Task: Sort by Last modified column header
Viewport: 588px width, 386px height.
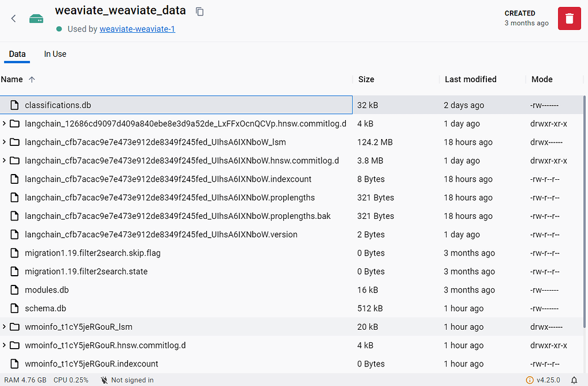Action: tap(470, 79)
